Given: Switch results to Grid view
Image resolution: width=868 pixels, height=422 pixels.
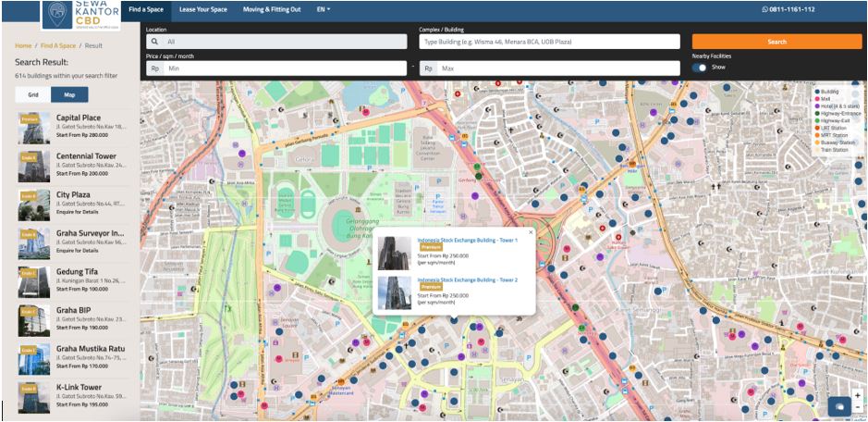Looking at the screenshot, I should 33,94.
